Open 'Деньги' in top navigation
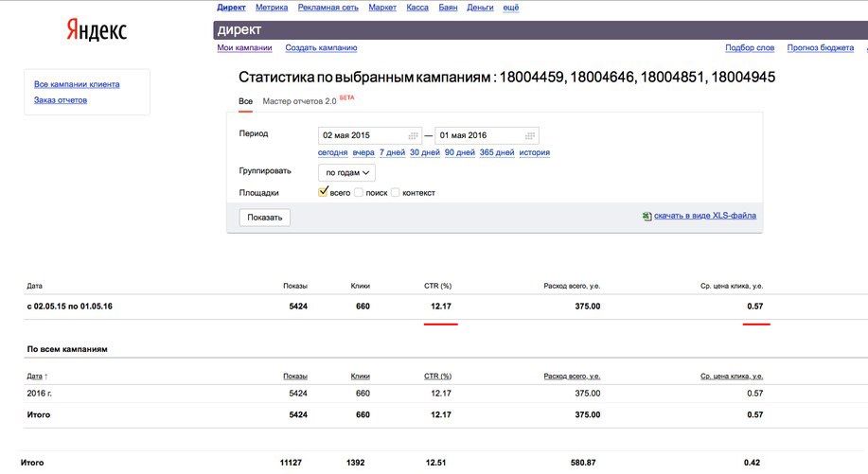Image resolution: width=868 pixels, height=474 pixels. pyautogui.click(x=480, y=8)
